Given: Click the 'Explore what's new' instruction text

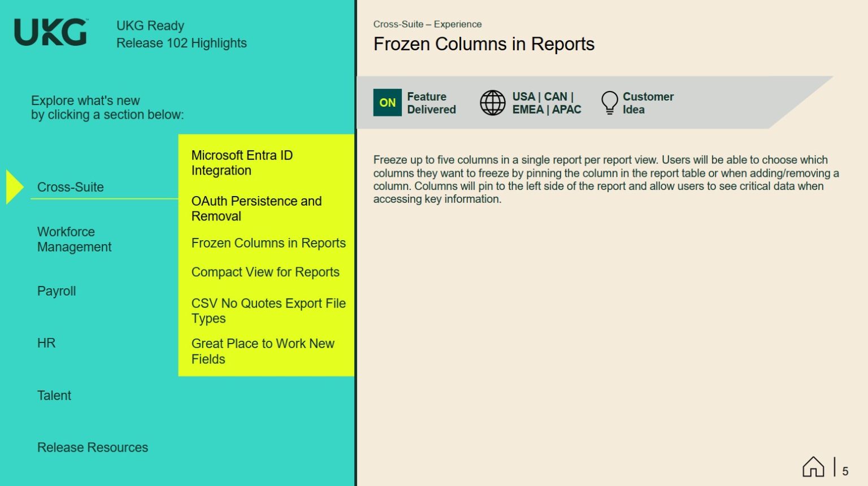Looking at the screenshot, I should pos(107,107).
